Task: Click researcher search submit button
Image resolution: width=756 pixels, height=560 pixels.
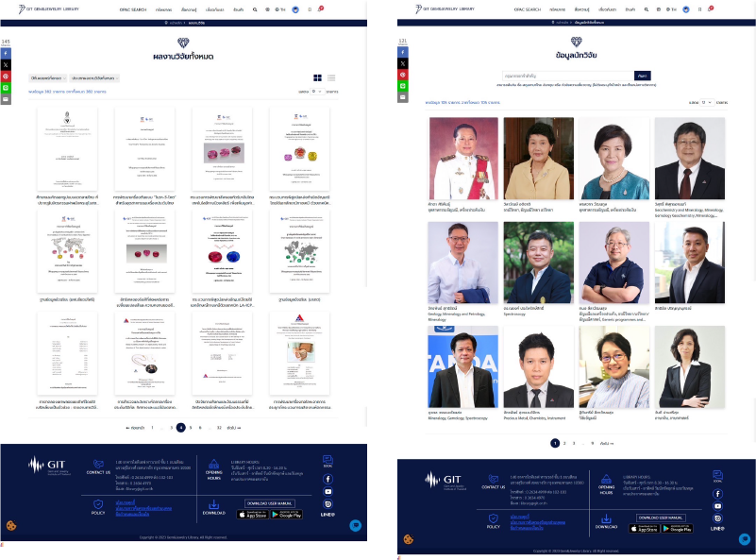Action: click(x=642, y=76)
